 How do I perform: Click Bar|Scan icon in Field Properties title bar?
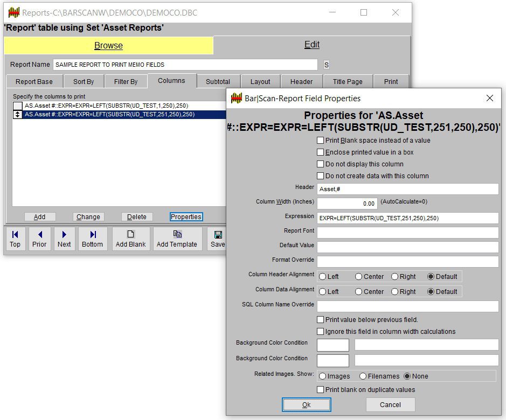(x=237, y=98)
